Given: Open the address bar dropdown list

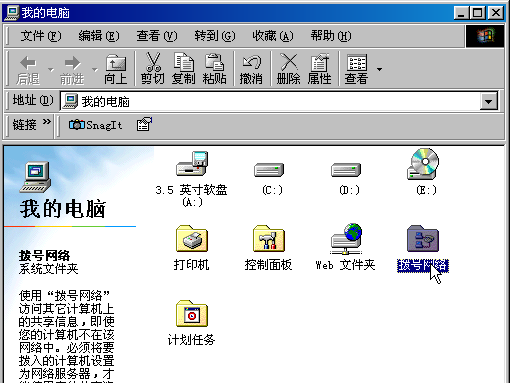Looking at the screenshot, I should (489, 101).
